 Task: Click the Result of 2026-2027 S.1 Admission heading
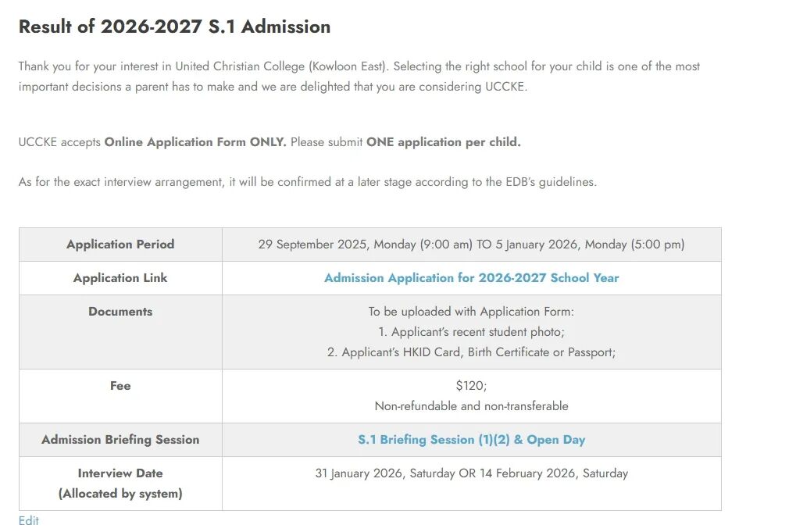tap(174, 27)
